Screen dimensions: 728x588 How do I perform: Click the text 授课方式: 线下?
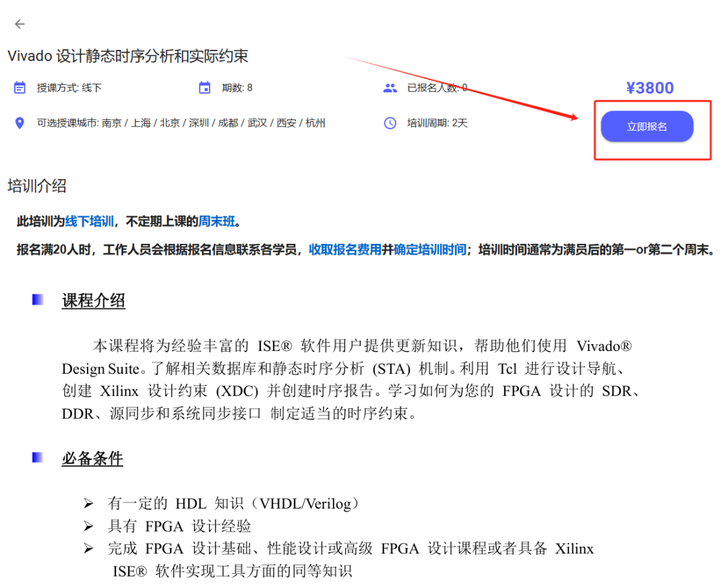[69, 88]
